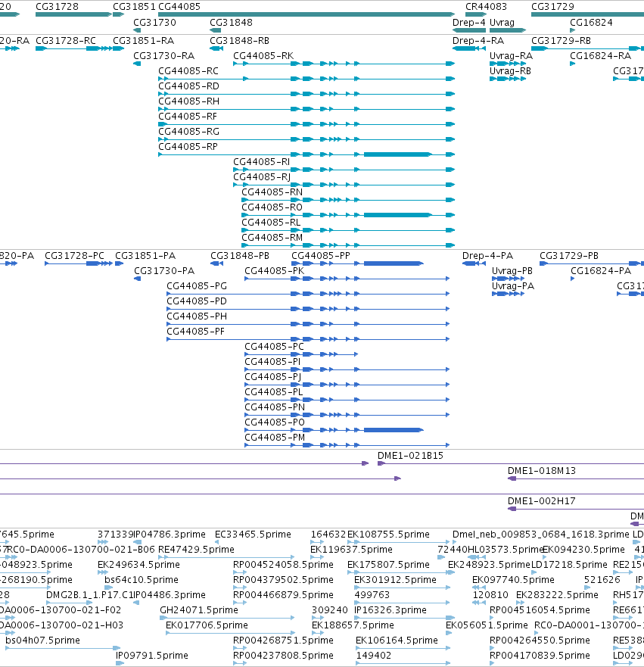Open transcript CG44085-RL
This screenshot has height=667, width=644.
pyautogui.click(x=271, y=223)
